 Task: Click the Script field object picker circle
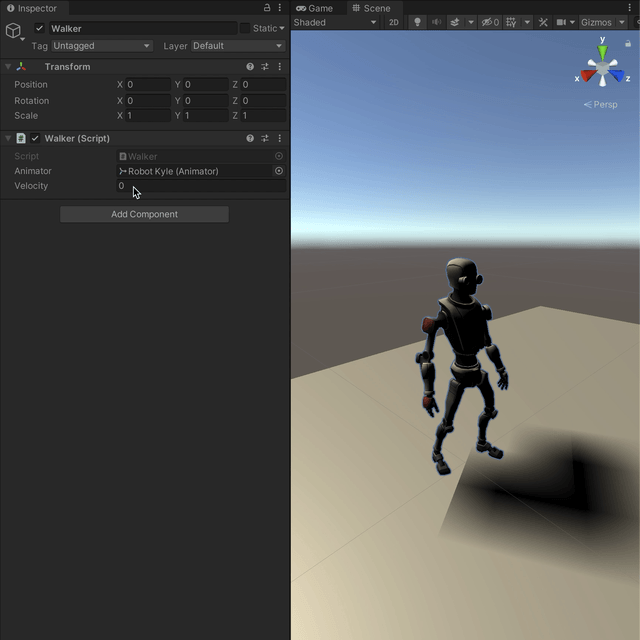click(279, 156)
